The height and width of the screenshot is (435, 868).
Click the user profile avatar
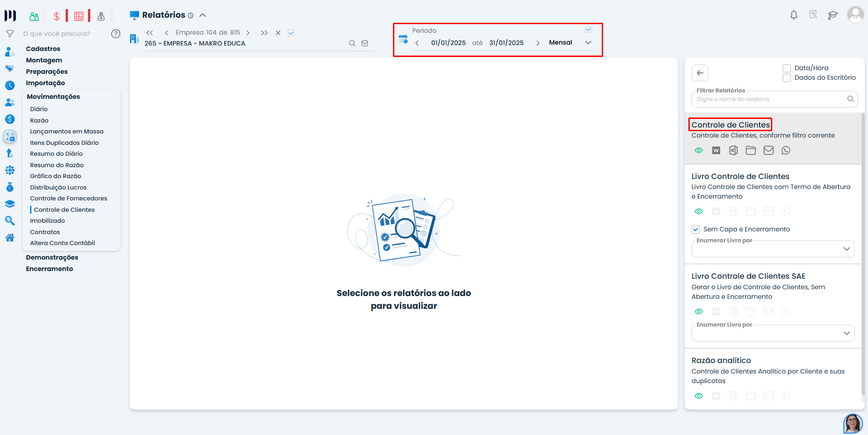855,15
